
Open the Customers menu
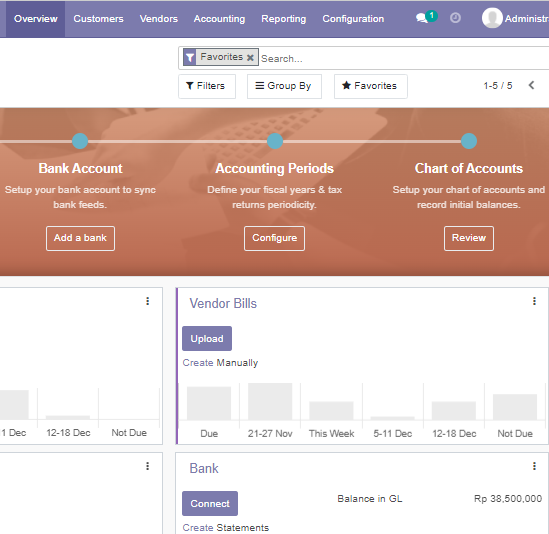pyautogui.click(x=98, y=19)
